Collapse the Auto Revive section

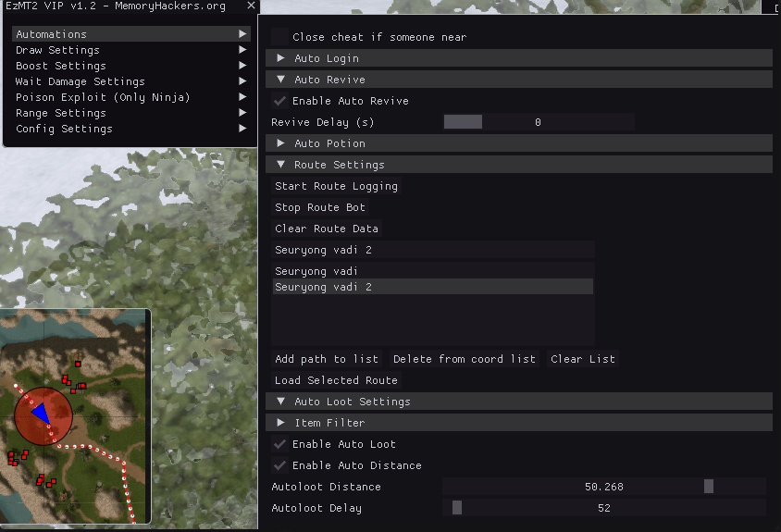click(519, 80)
